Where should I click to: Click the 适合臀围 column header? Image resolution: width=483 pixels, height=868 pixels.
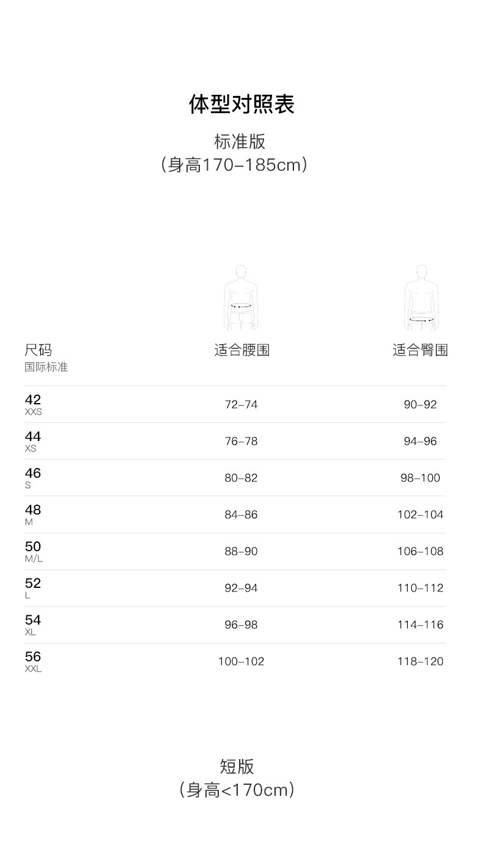click(x=420, y=350)
